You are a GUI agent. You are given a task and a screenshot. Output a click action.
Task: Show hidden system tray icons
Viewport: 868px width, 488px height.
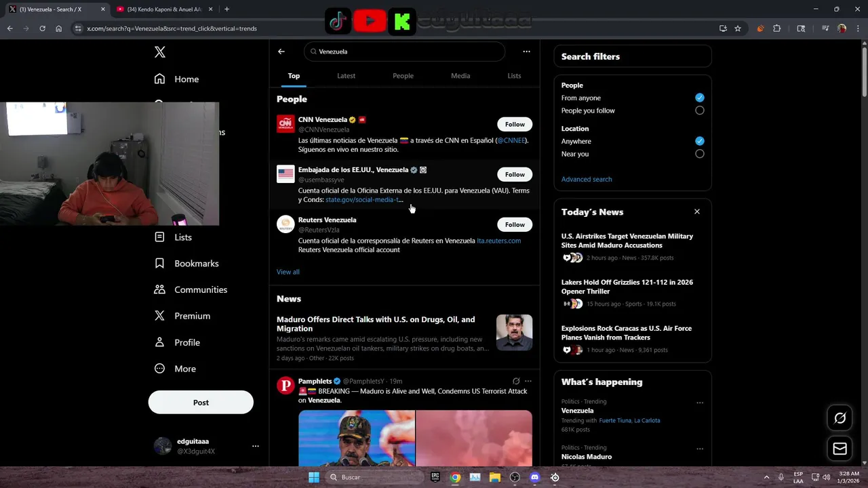[767, 477]
